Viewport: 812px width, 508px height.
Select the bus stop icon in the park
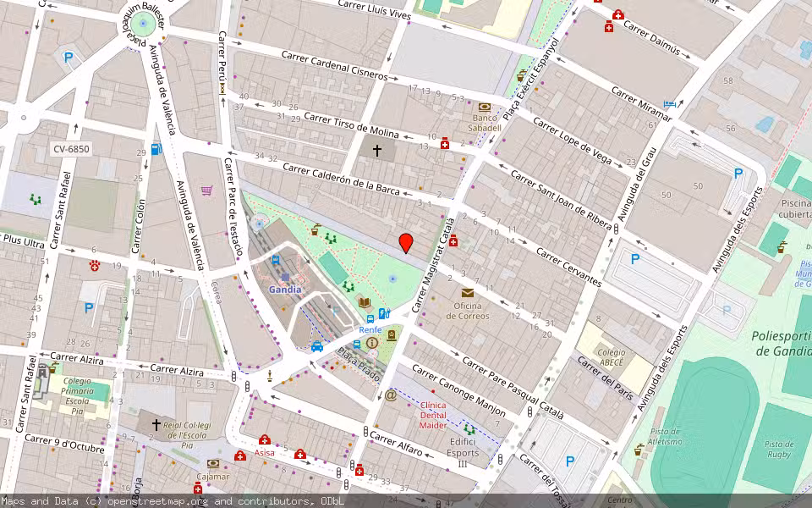pyautogui.click(x=370, y=317)
